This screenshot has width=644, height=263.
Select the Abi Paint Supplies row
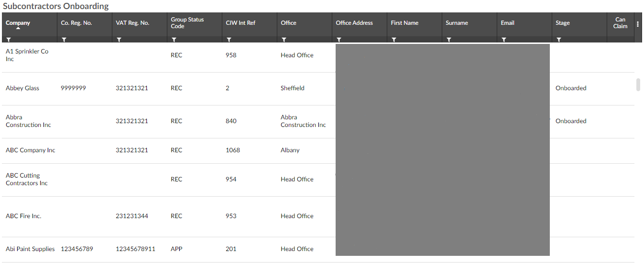pyautogui.click(x=30, y=249)
